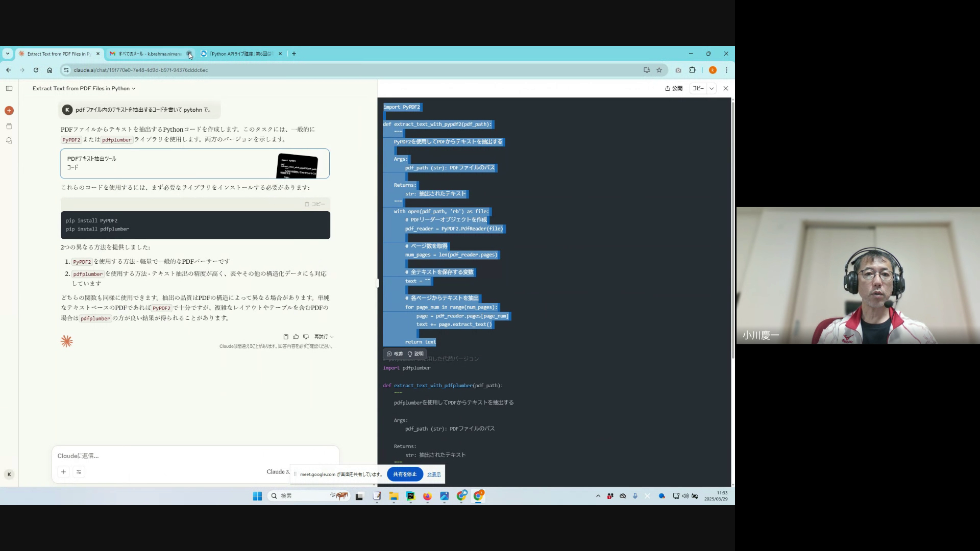Click the Claudeに返信 reply input field
This screenshot has width=980, height=551.
coord(194,456)
